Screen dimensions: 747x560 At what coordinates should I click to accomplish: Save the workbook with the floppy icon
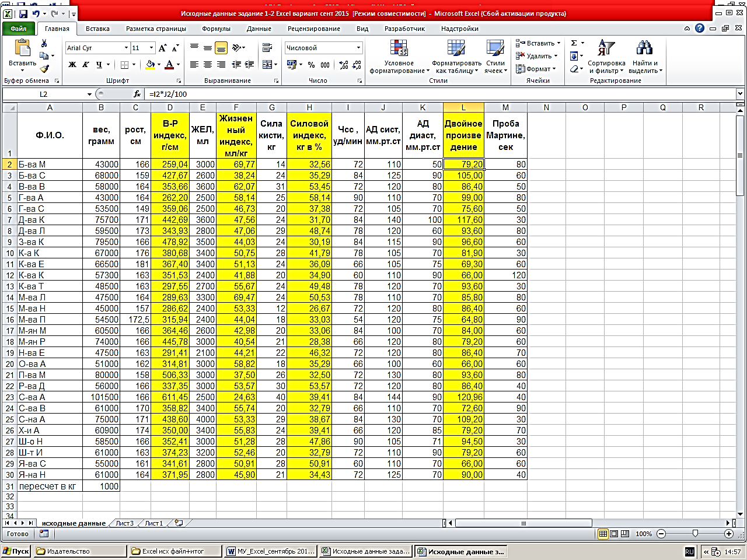(23, 13)
